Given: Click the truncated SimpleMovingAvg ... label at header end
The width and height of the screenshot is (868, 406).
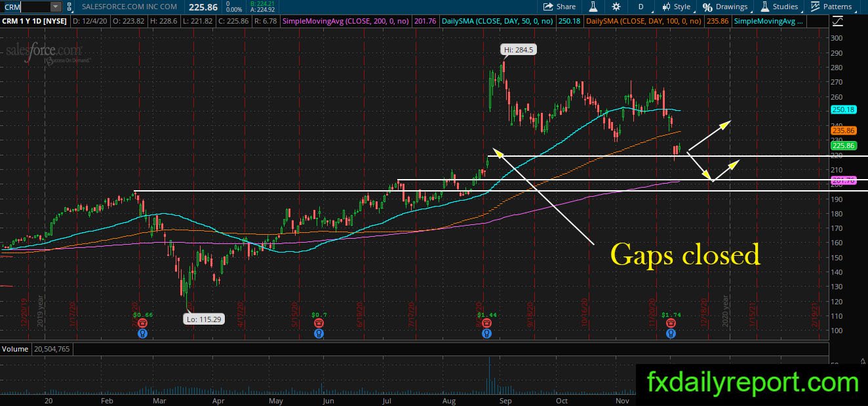Looking at the screenshot, I should [768, 22].
